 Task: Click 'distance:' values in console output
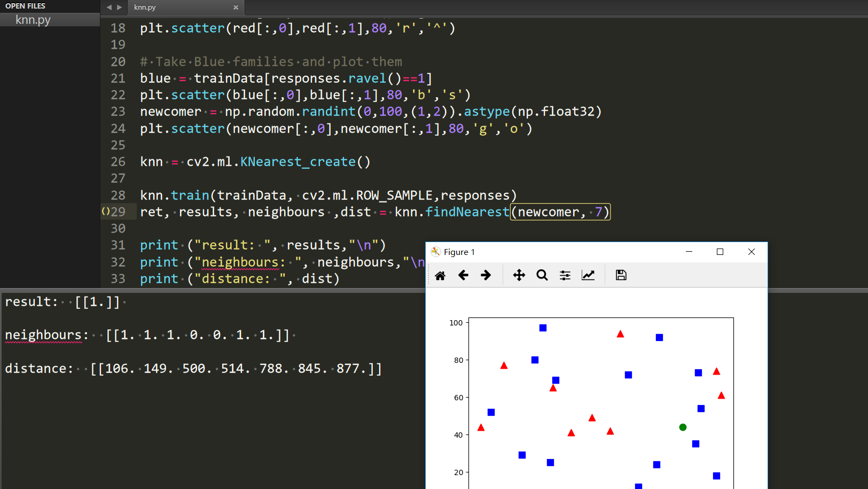click(237, 368)
